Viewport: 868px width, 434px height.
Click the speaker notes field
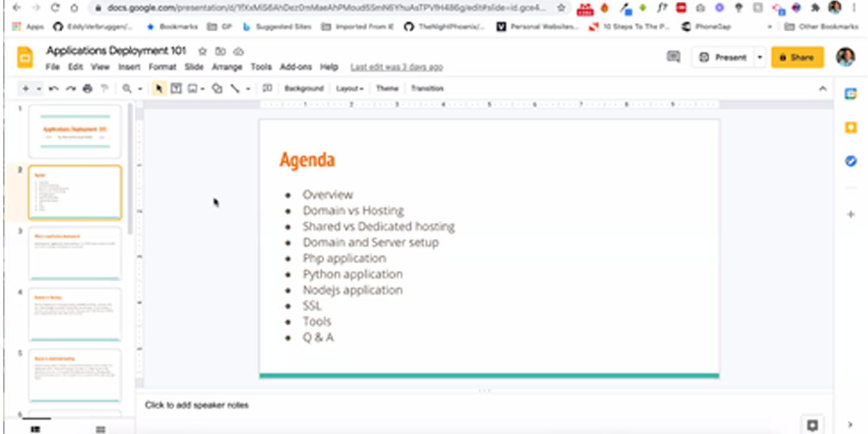click(x=405, y=405)
